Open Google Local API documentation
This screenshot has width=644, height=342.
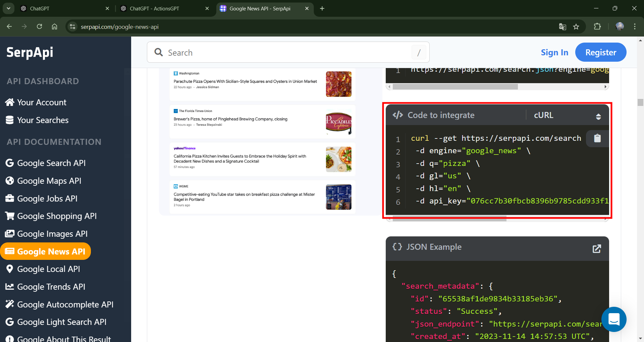[49, 269]
